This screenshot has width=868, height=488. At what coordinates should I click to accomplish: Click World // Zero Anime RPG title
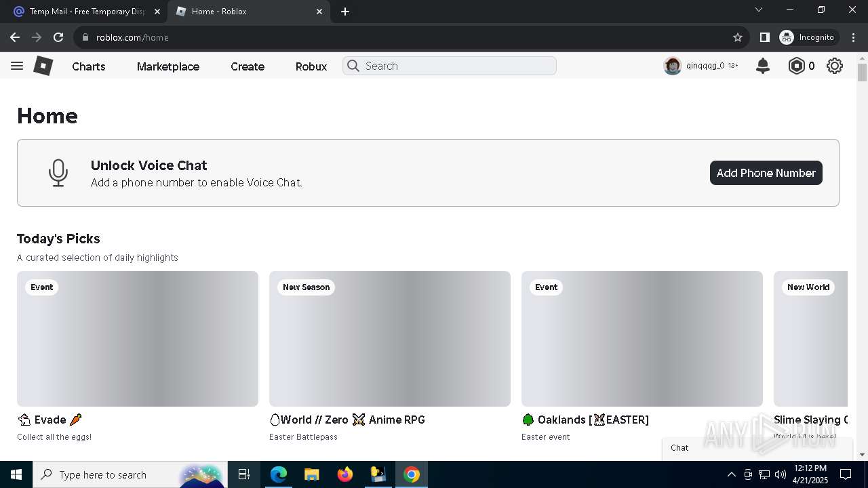tap(347, 420)
